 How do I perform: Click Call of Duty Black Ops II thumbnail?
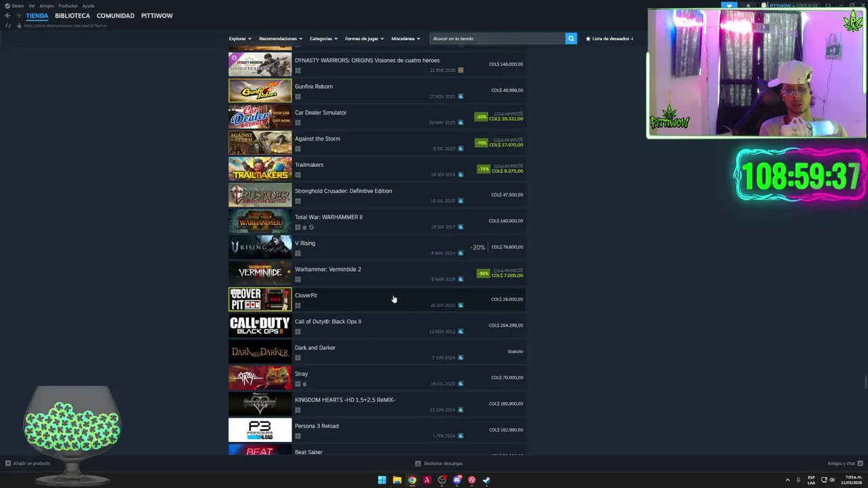pyautogui.click(x=260, y=325)
